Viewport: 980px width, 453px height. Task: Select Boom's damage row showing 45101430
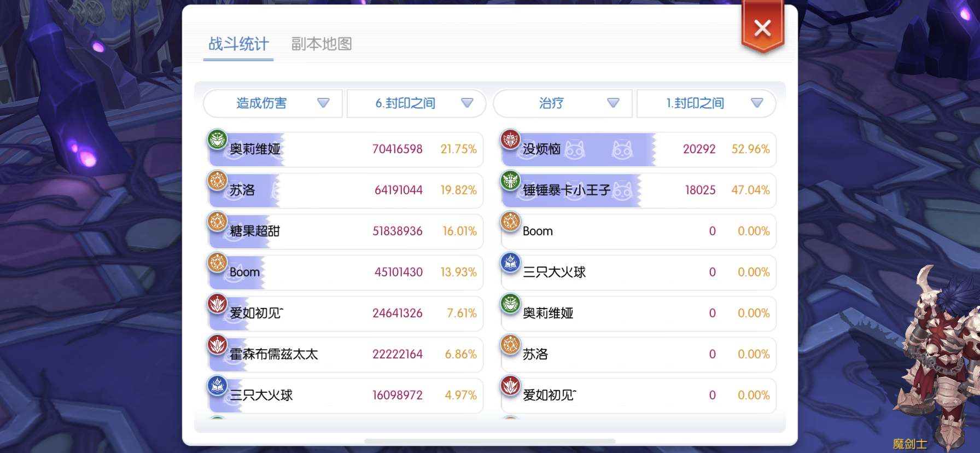point(346,272)
